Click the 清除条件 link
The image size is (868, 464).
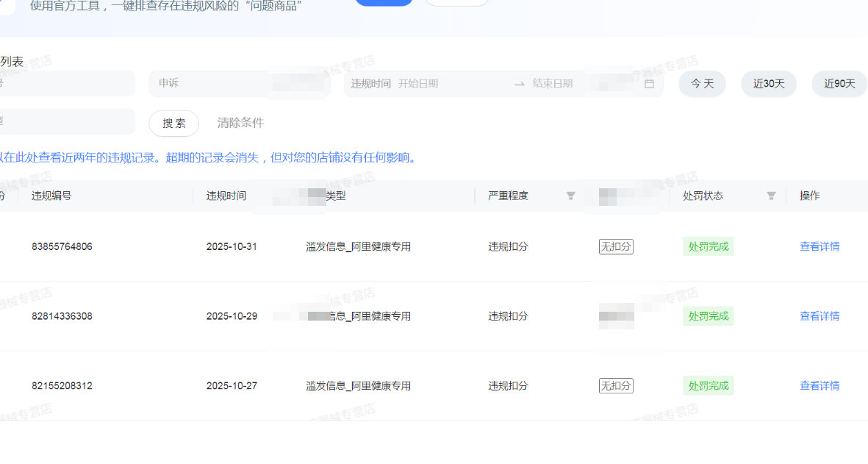click(240, 123)
